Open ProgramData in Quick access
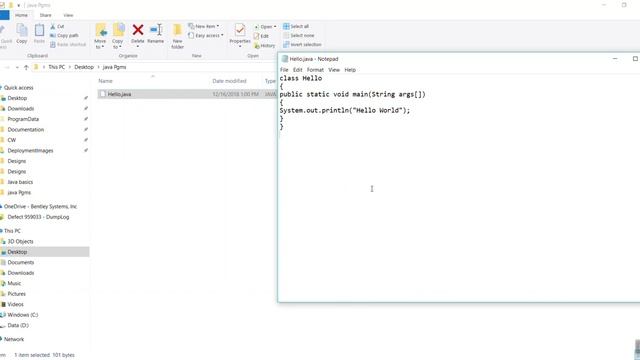This screenshot has height=360, width=640. (23, 119)
